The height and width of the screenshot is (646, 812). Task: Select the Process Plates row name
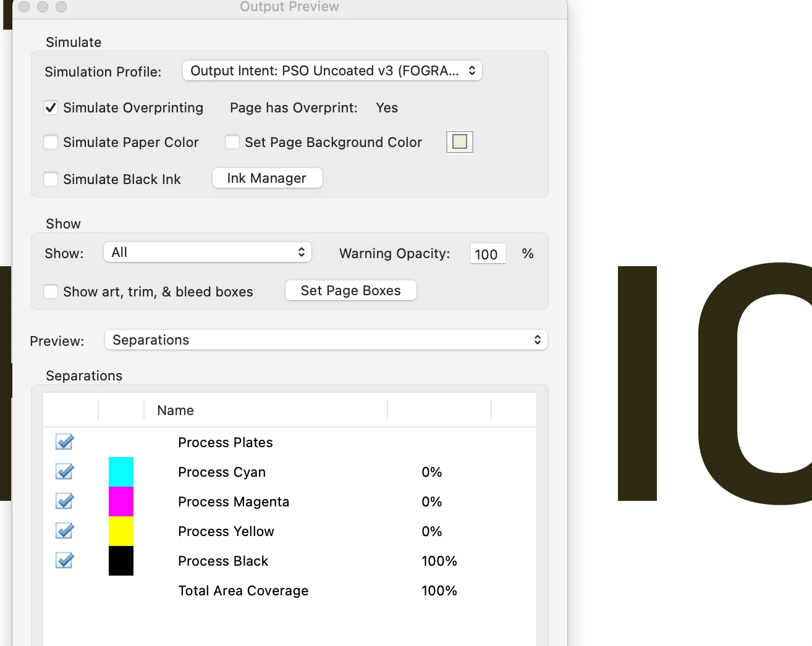pyautogui.click(x=226, y=442)
